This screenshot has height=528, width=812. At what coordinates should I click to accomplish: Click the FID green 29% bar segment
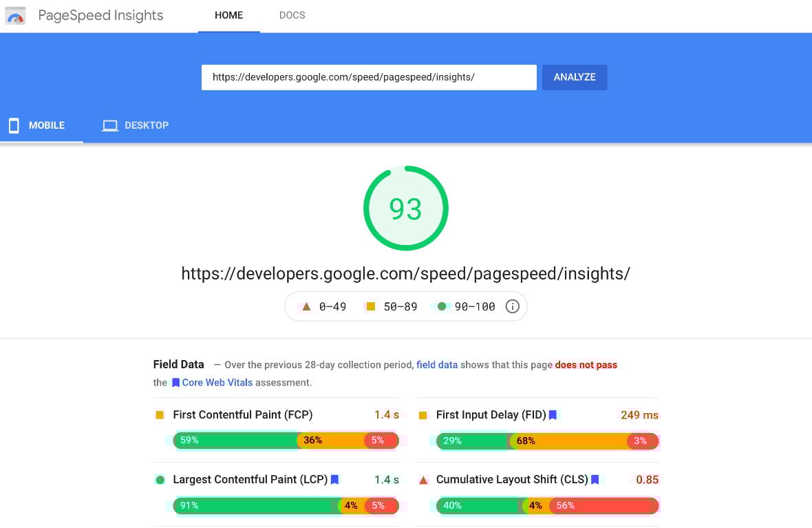(473, 441)
